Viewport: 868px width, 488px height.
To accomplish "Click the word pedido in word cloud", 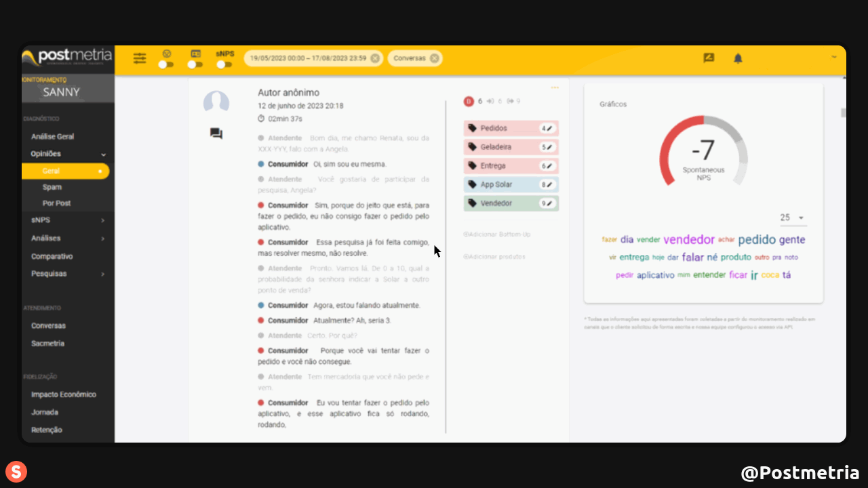I will 757,239.
